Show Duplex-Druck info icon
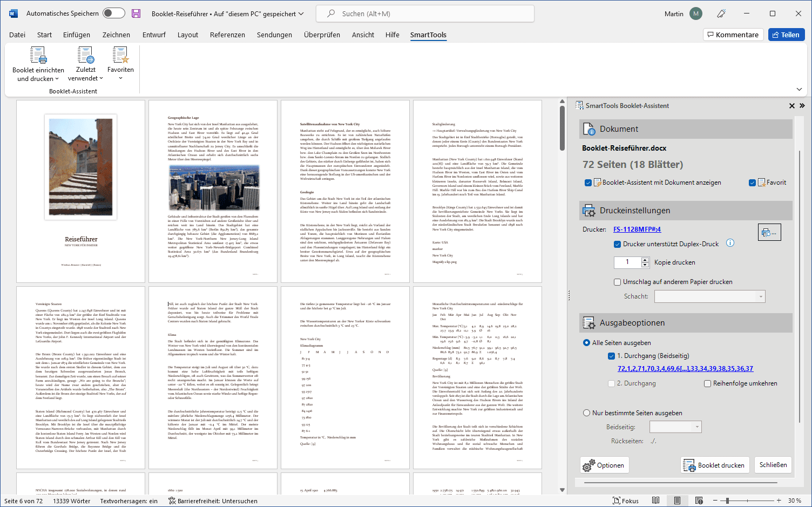812x507 pixels. click(730, 243)
